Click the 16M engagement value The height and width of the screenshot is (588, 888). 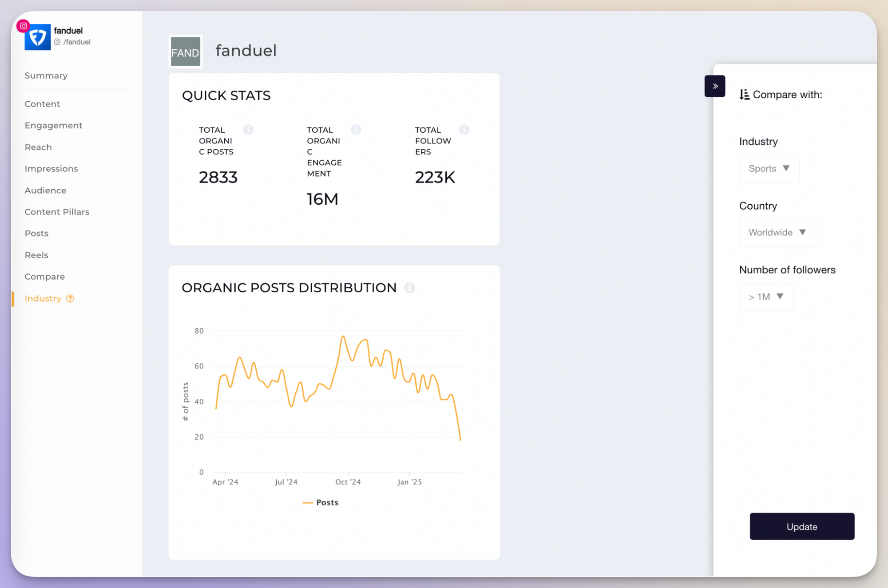(x=322, y=199)
